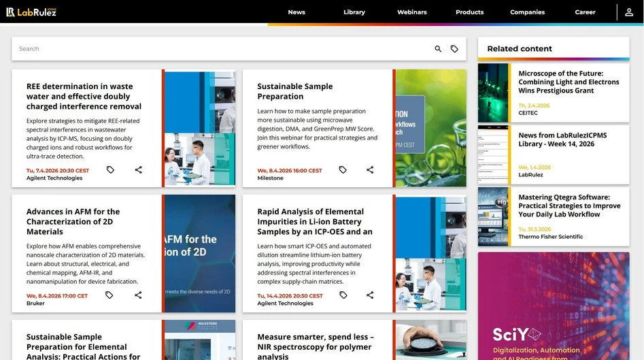
Task: Click tag icon on Advances in AFM card
Action: point(109,295)
